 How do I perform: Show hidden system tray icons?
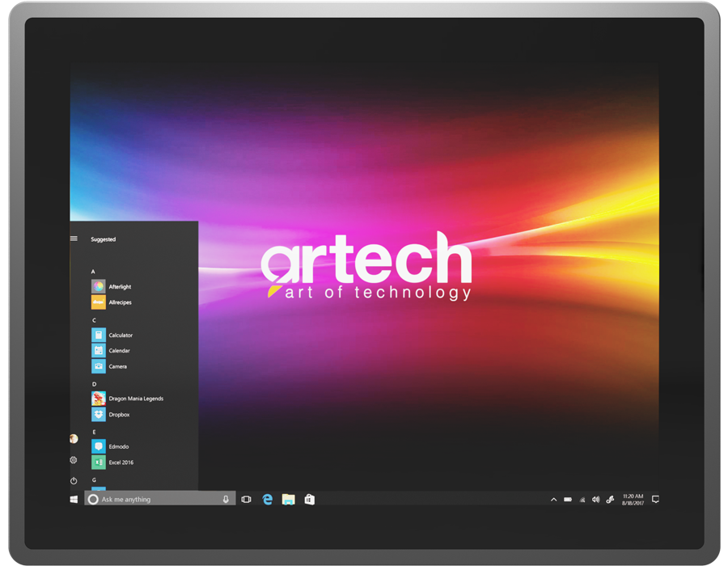[x=553, y=500]
